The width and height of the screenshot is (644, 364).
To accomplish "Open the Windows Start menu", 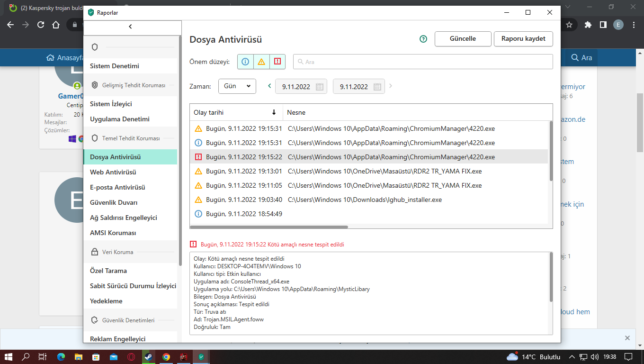I will (8, 357).
